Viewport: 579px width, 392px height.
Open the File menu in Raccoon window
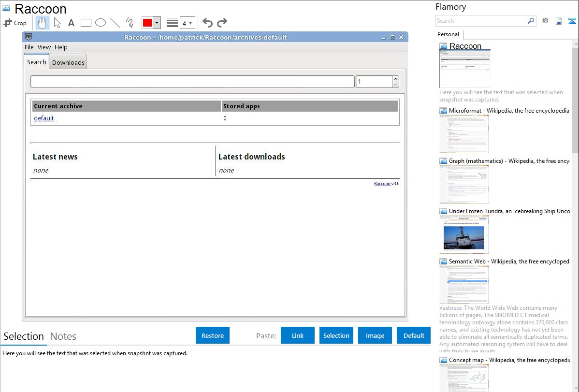point(29,47)
